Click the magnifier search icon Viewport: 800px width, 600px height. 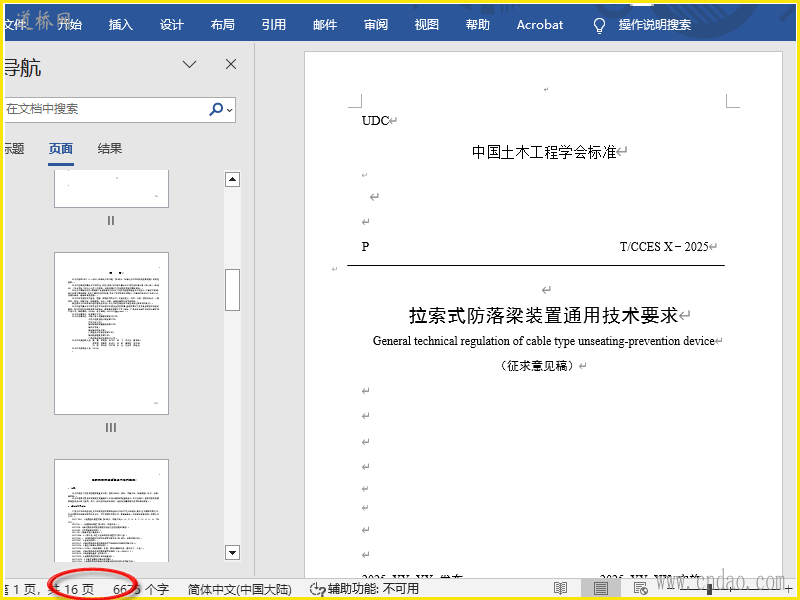[x=216, y=109]
